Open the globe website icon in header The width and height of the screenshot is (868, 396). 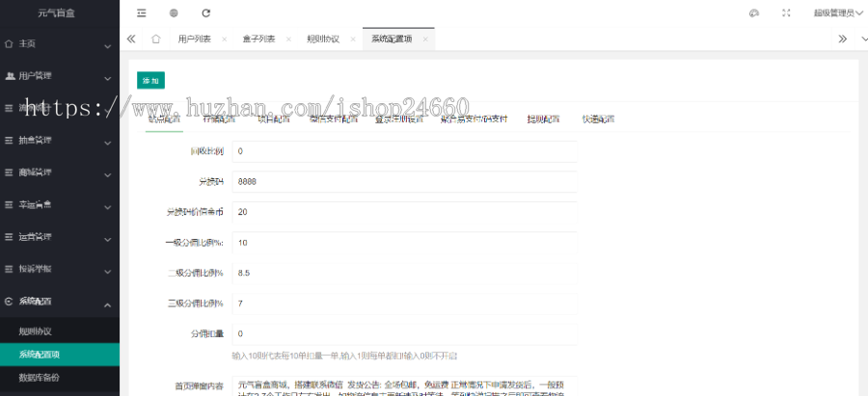(174, 13)
